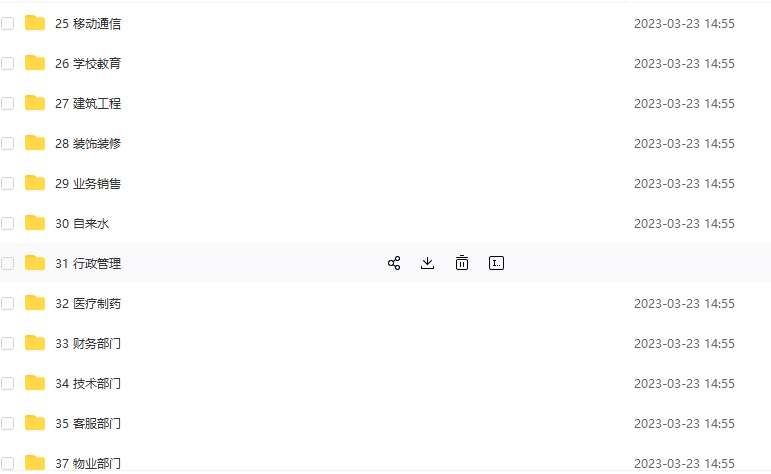Viewport: 771px width, 474px height.
Task: Download the 31 行政管理 folder
Action: coord(427,263)
